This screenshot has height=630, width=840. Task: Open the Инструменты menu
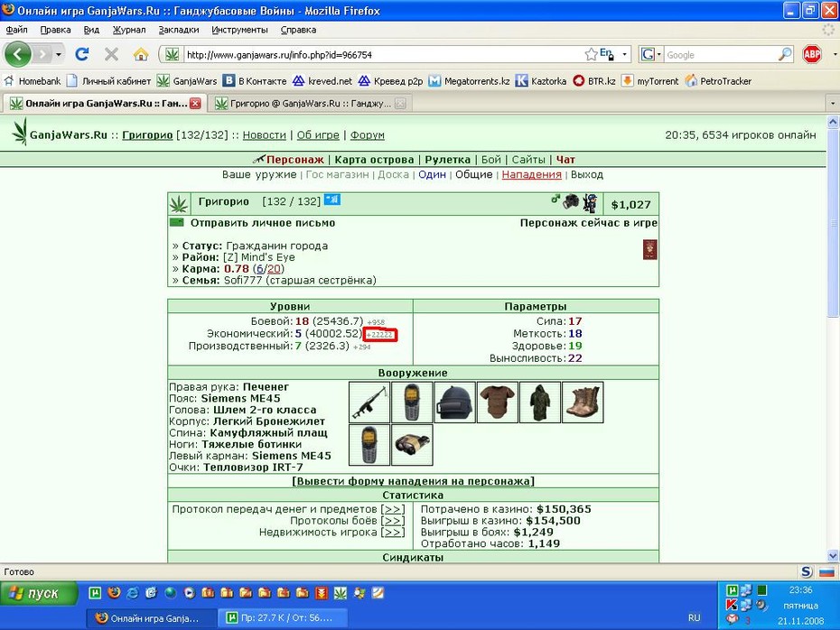pos(239,30)
